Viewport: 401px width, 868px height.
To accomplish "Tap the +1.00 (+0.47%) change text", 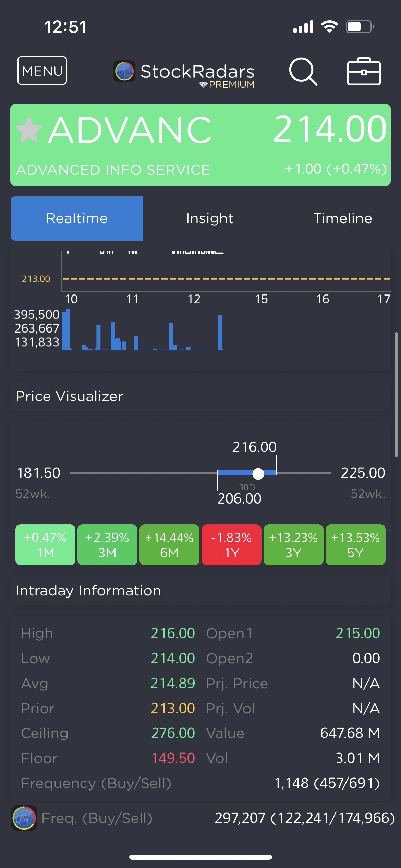I will 336,169.
